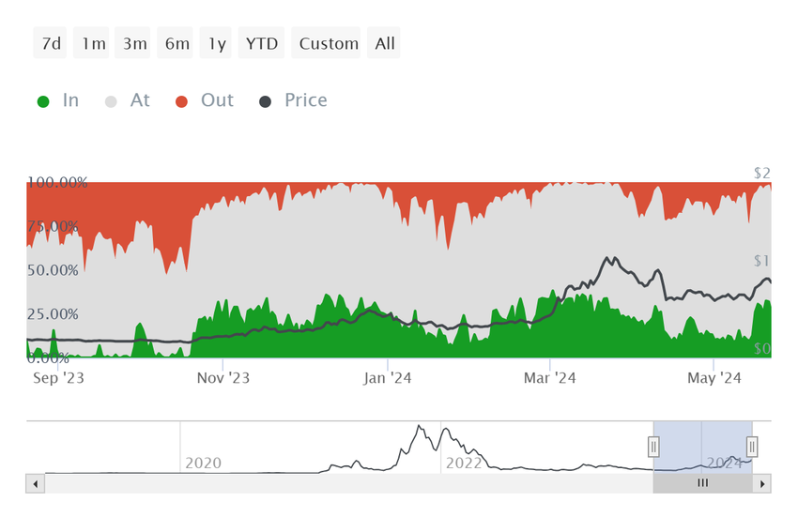Switch chart to YTD range
Image resolution: width=798 pixels, height=532 pixels.
(x=262, y=43)
